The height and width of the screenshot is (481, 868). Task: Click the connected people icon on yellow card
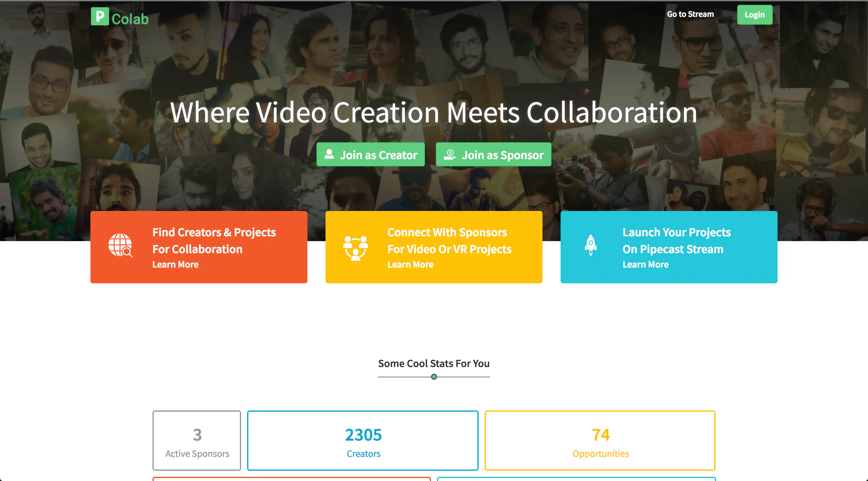pyautogui.click(x=355, y=248)
